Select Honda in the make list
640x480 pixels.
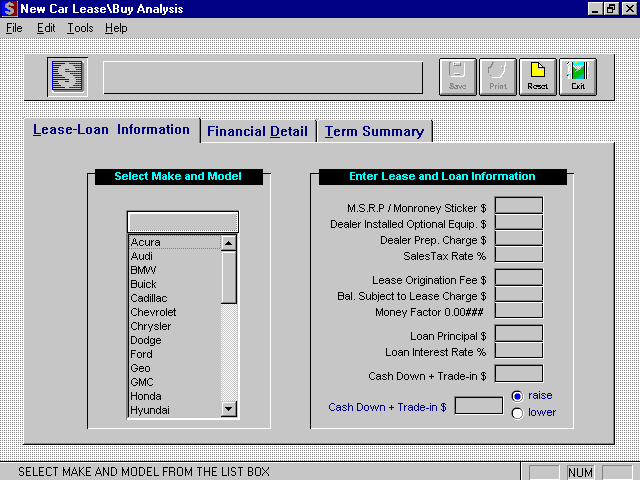click(146, 396)
